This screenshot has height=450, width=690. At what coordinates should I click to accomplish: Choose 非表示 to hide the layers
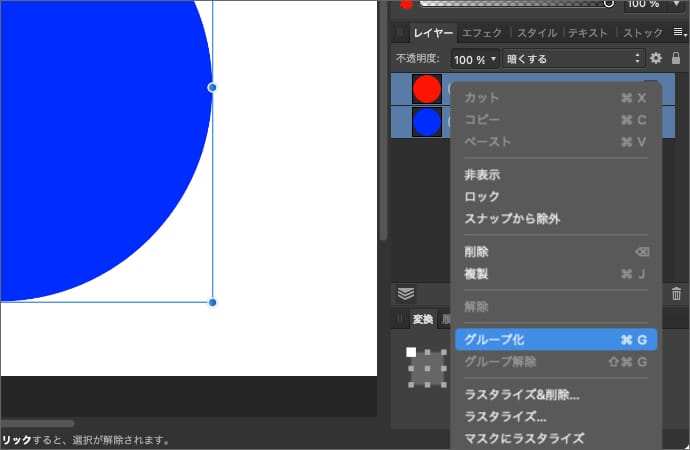[482, 174]
